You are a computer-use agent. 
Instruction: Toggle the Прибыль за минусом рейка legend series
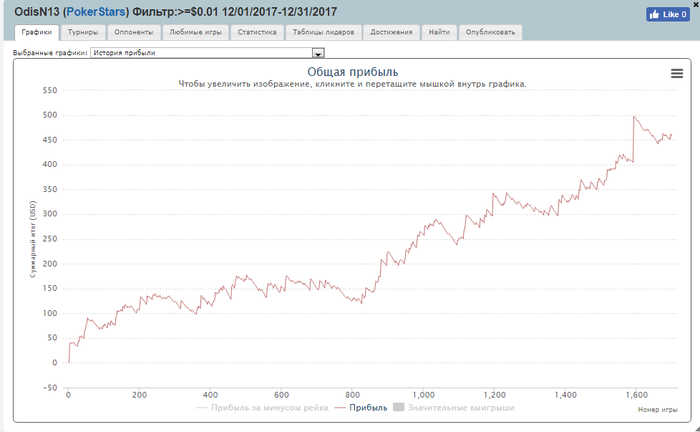(x=262, y=408)
